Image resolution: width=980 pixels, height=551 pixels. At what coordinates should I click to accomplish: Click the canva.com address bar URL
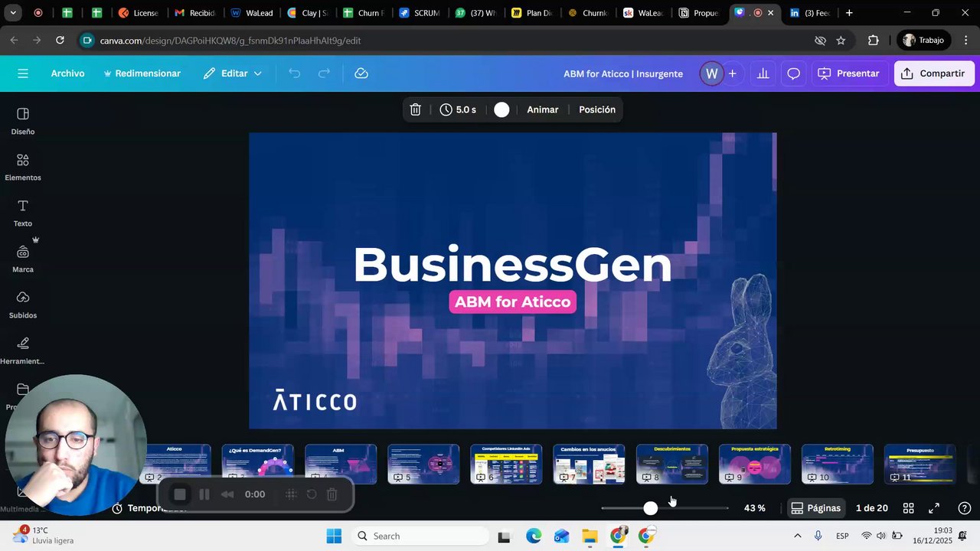pos(230,41)
